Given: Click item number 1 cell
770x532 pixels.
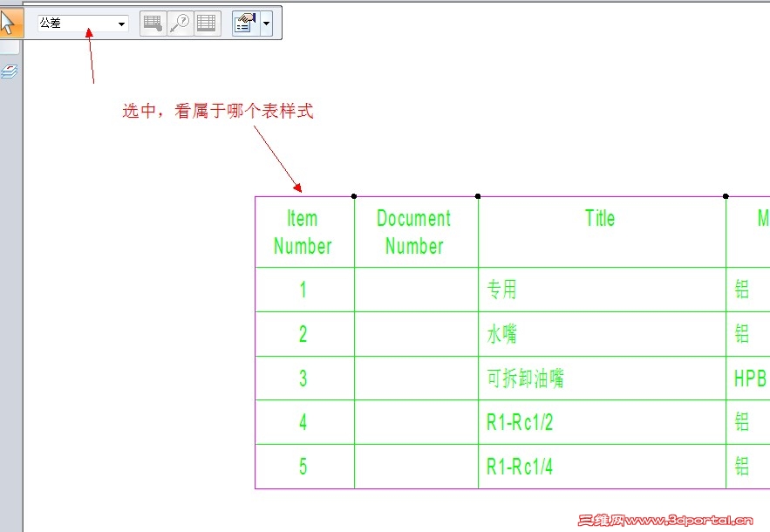Looking at the screenshot, I should pyautogui.click(x=304, y=290).
